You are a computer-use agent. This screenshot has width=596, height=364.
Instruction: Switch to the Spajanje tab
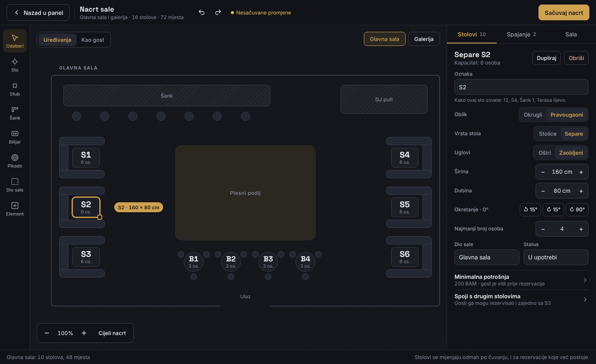point(521,34)
